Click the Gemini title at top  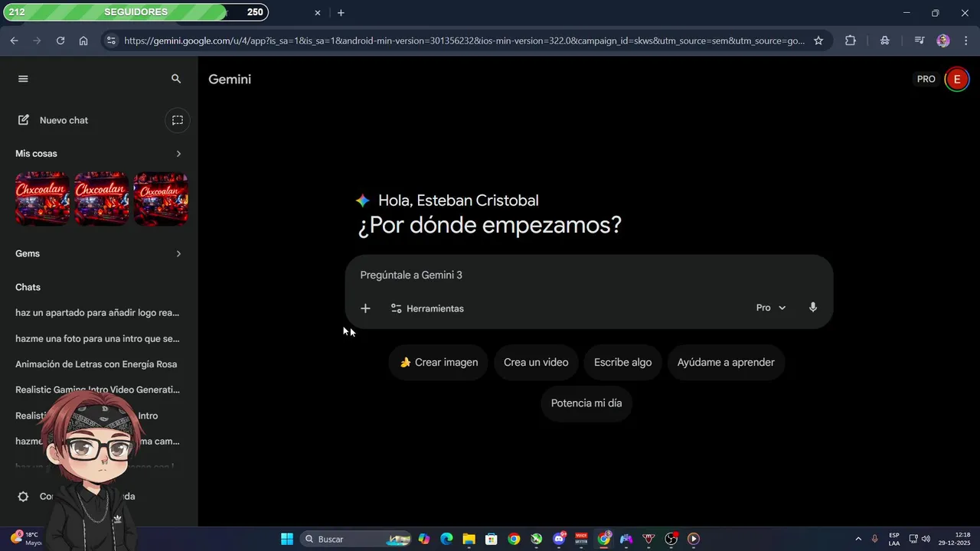coord(230,80)
